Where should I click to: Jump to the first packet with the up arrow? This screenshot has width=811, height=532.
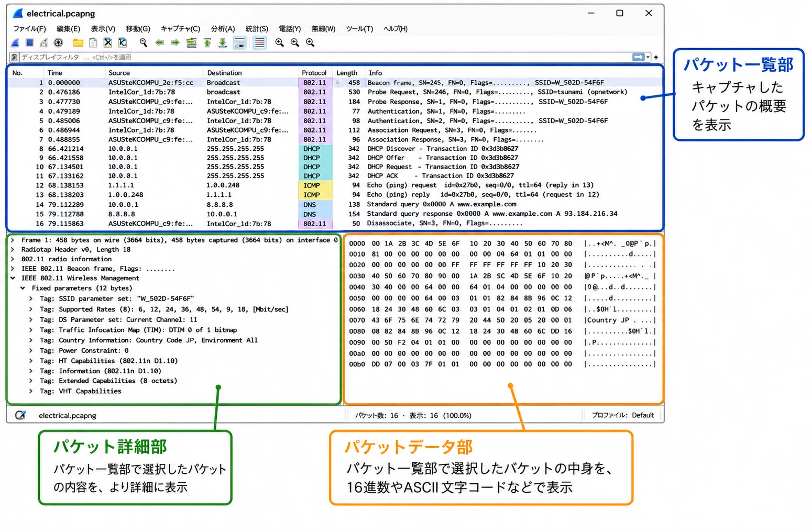point(207,43)
